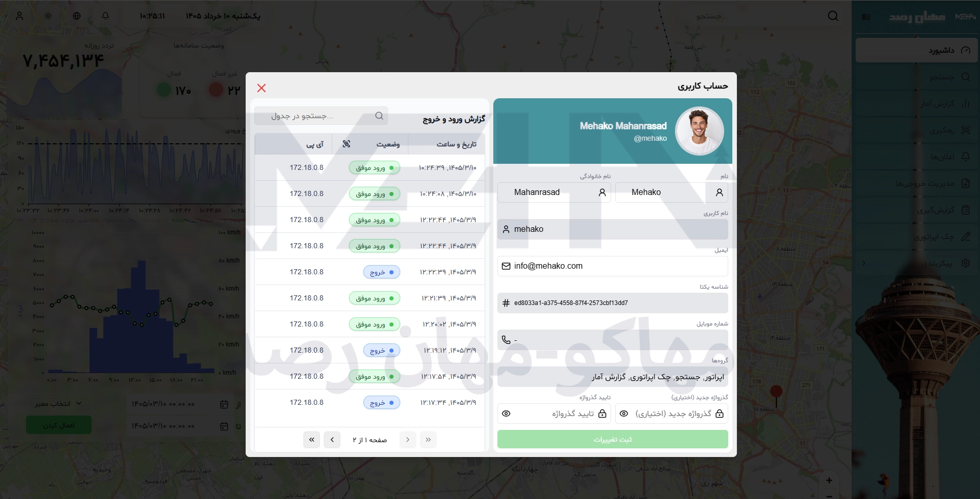
Task: Open گزارش‌گیری in the sidebar
Action: click(x=917, y=210)
